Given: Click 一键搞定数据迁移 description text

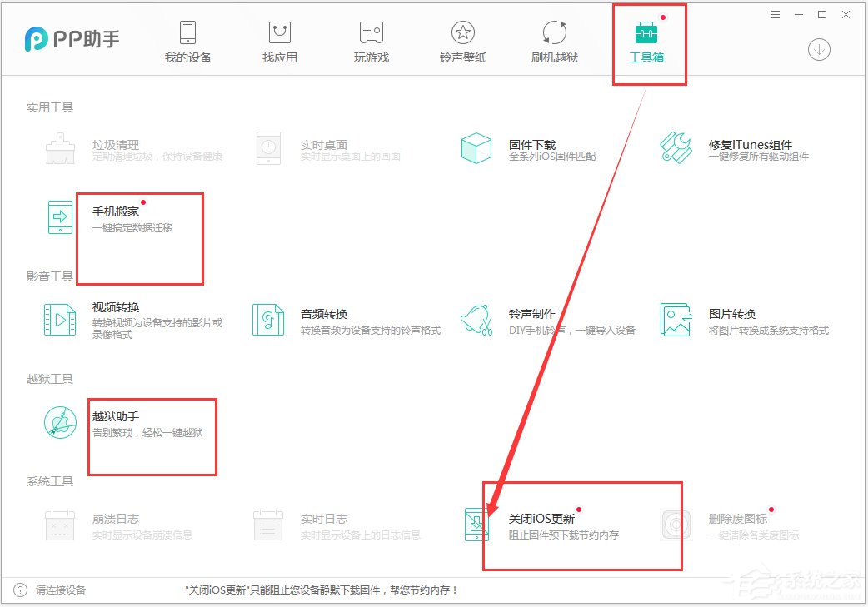Looking at the screenshot, I should click(132, 227).
